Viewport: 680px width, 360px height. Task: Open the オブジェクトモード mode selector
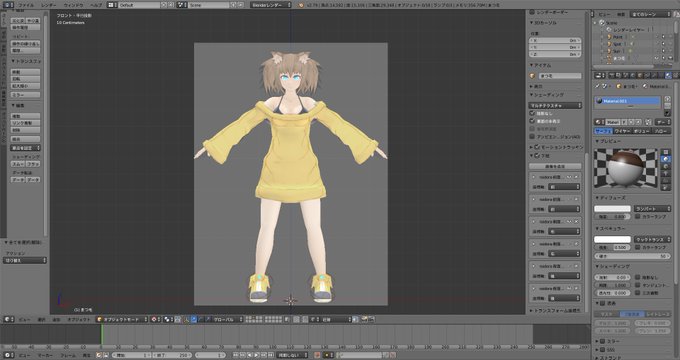pos(122,319)
